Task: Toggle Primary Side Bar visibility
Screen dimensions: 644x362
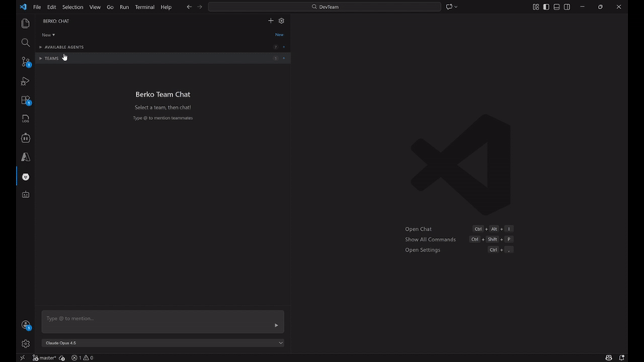Action: point(546,6)
